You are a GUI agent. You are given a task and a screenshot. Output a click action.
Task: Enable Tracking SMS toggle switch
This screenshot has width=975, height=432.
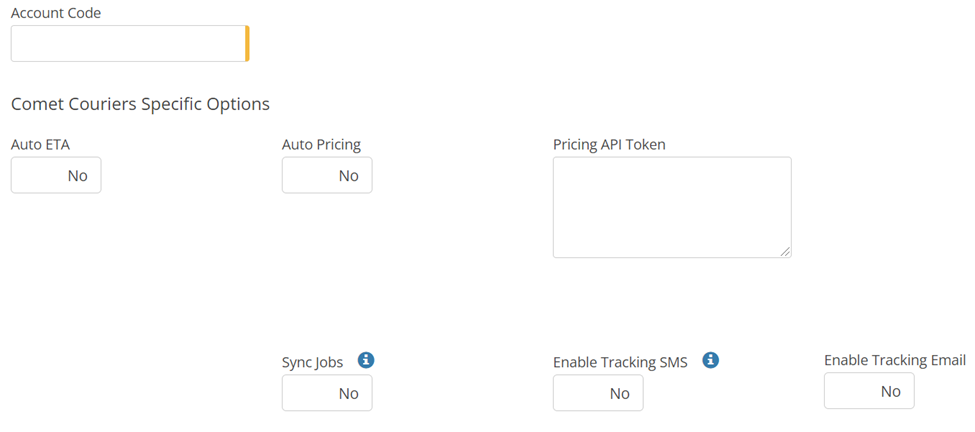(x=598, y=393)
